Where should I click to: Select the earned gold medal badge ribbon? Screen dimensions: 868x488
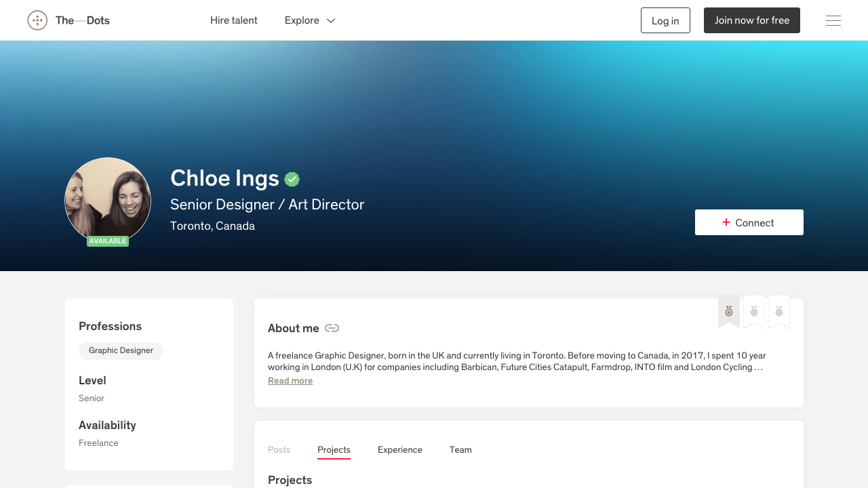pyautogui.click(x=728, y=311)
